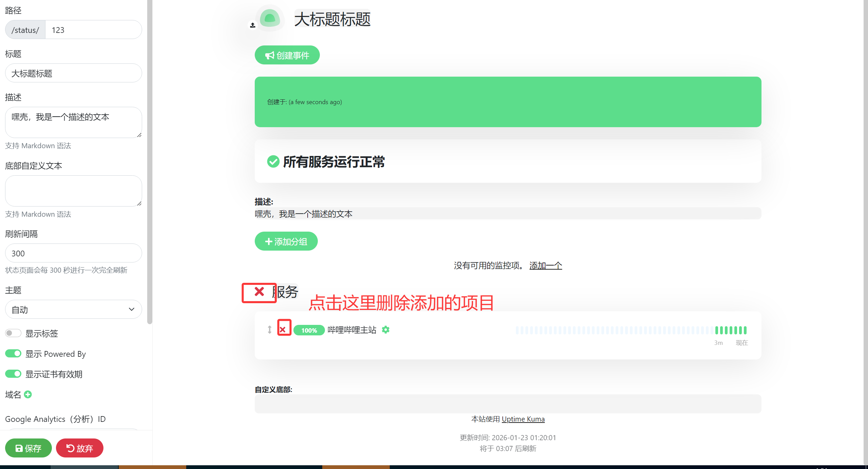Toggle the 显示标签 switch
The image size is (868, 469).
pyautogui.click(x=13, y=333)
